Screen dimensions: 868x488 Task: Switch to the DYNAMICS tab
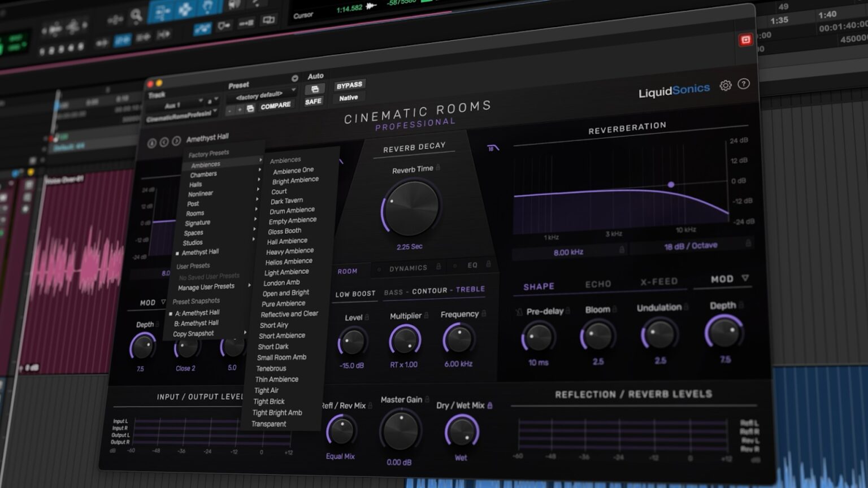tap(408, 267)
